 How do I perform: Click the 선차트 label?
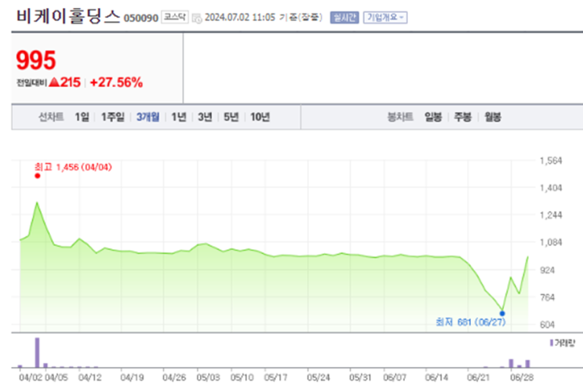point(51,117)
